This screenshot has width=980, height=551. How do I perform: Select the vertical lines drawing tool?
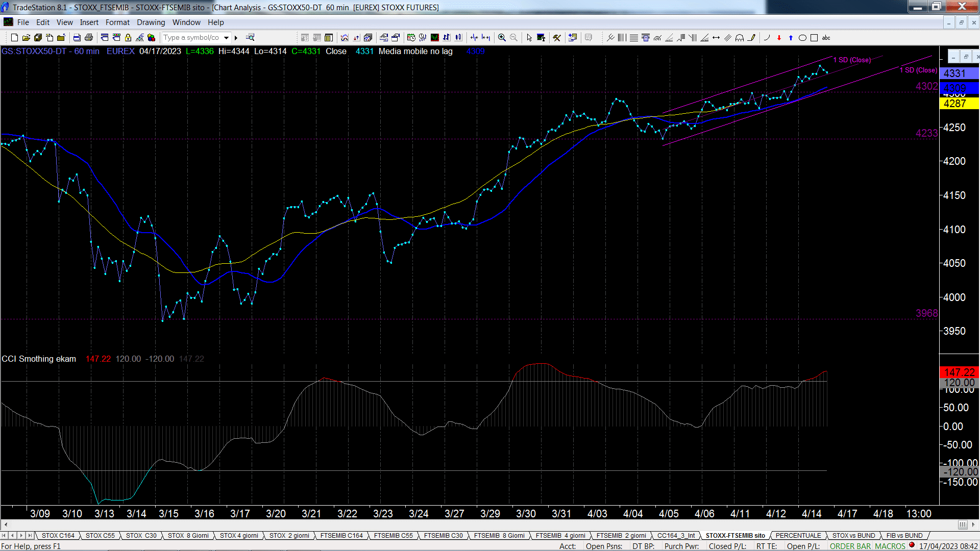(x=622, y=38)
